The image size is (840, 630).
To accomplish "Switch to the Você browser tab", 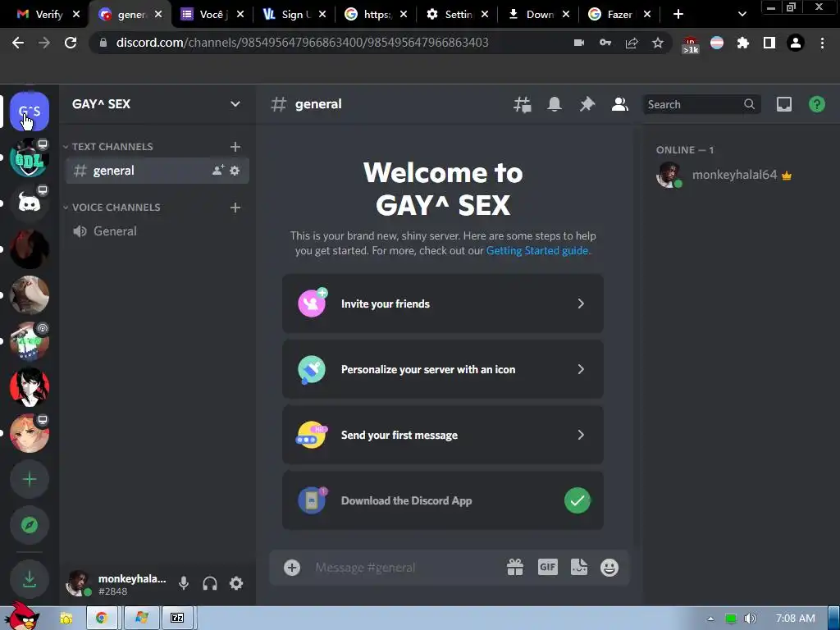I will click(x=212, y=15).
